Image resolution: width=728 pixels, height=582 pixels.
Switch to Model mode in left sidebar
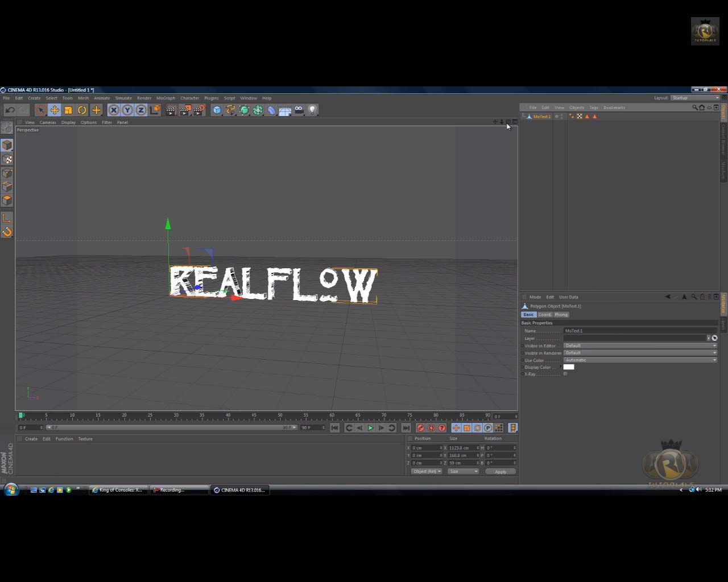click(x=7, y=145)
